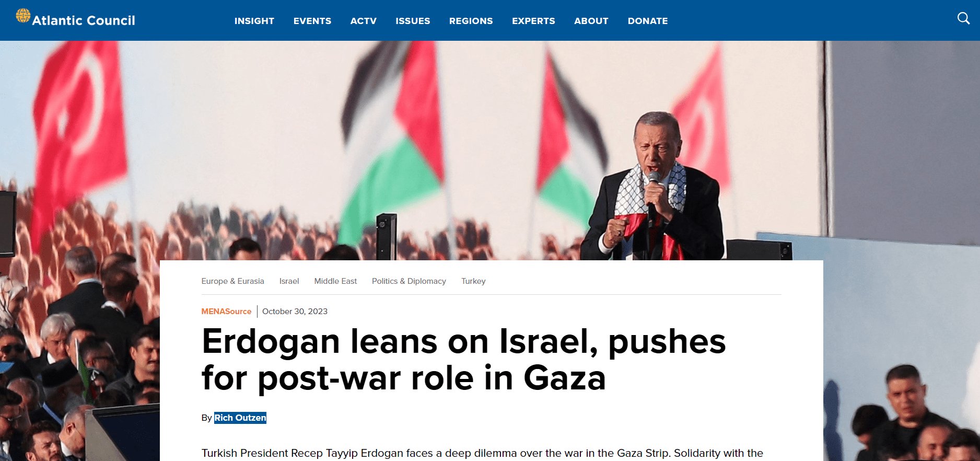980x461 pixels.
Task: View the Politics & Diplomacy tag
Action: (x=409, y=281)
